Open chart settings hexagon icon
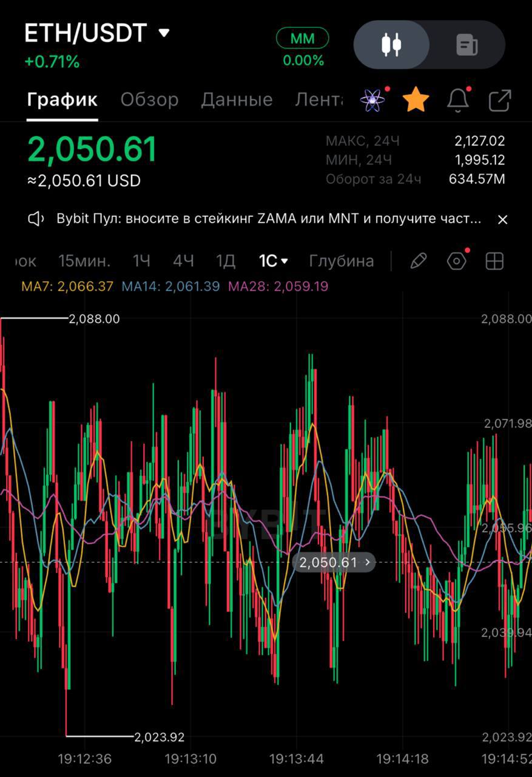 [457, 261]
